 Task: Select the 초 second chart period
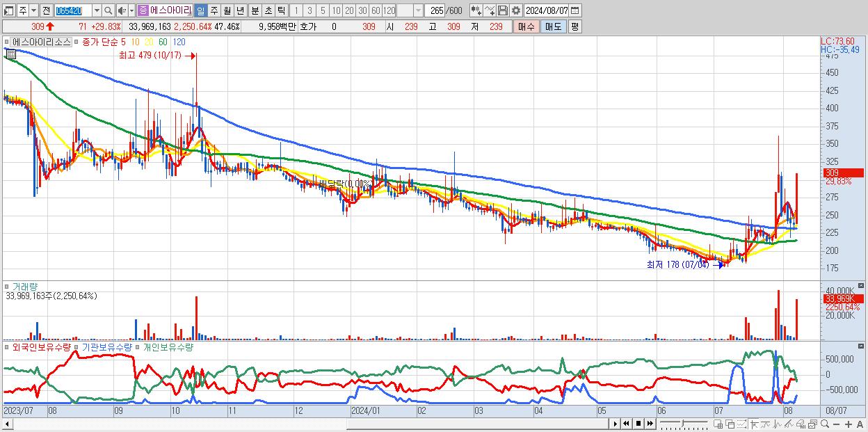pyautogui.click(x=268, y=10)
